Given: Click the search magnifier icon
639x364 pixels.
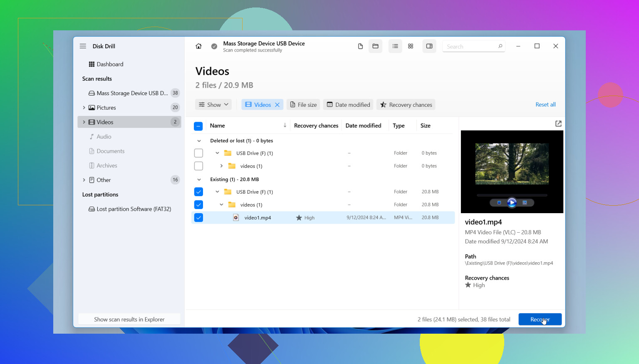Looking at the screenshot, I should point(500,46).
